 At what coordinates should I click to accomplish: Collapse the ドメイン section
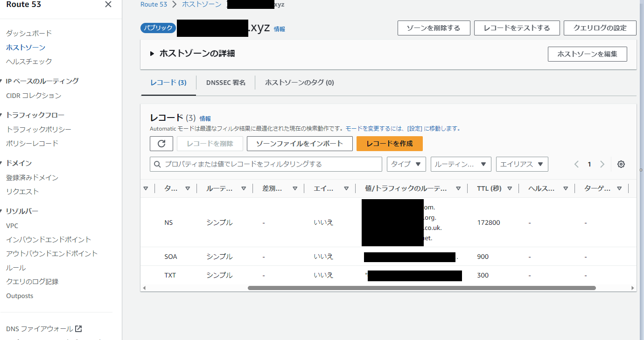click(2, 163)
